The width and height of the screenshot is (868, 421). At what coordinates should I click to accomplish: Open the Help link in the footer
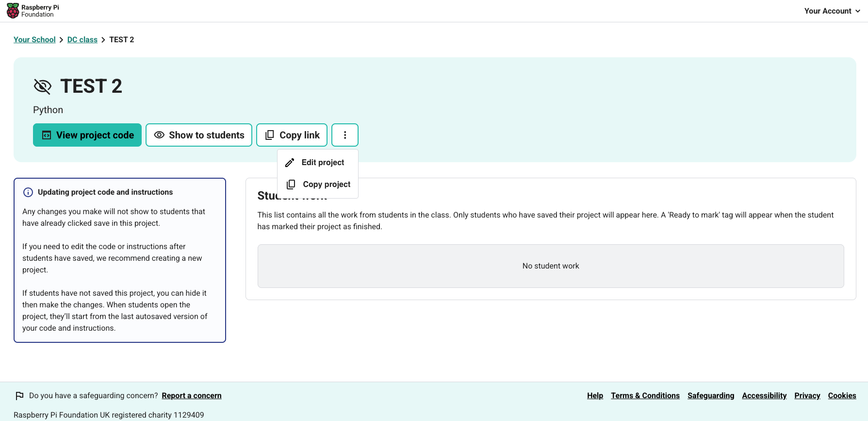coord(595,396)
